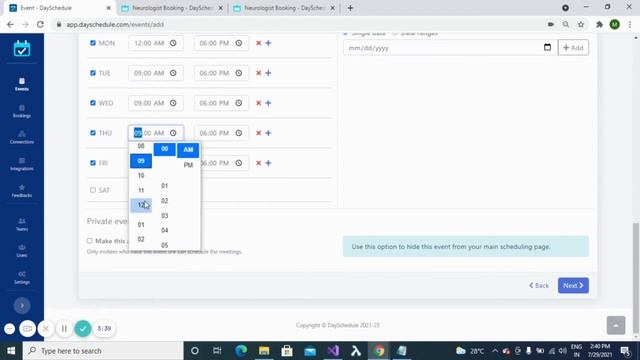Add another MON time slot

tap(268, 43)
